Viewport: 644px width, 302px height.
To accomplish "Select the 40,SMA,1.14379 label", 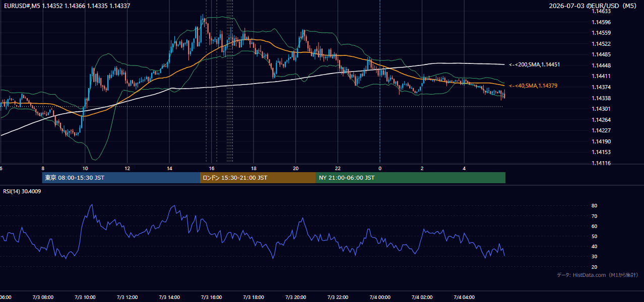I will coord(533,86).
